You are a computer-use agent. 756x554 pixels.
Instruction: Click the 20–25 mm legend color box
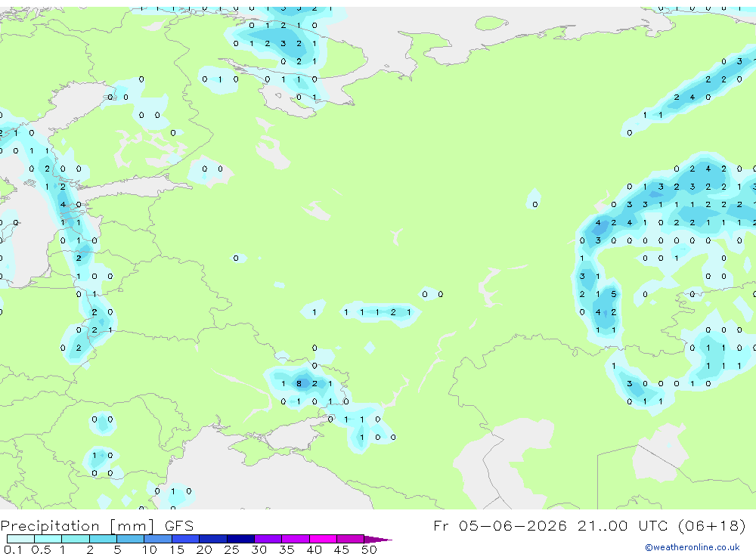(x=213, y=539)
